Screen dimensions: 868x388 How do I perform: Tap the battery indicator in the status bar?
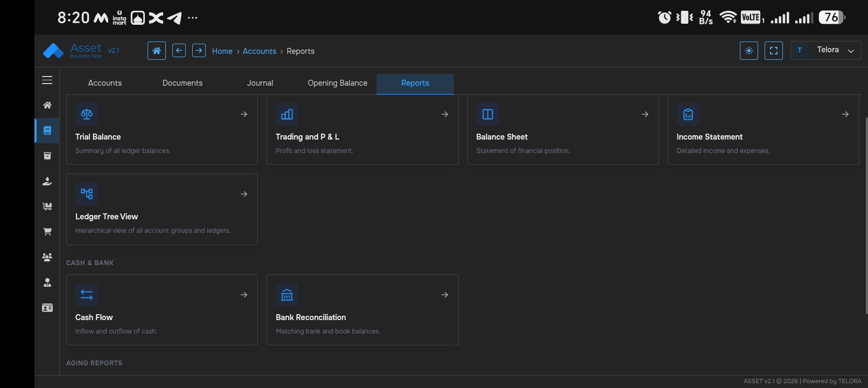[x=832, y=17]
